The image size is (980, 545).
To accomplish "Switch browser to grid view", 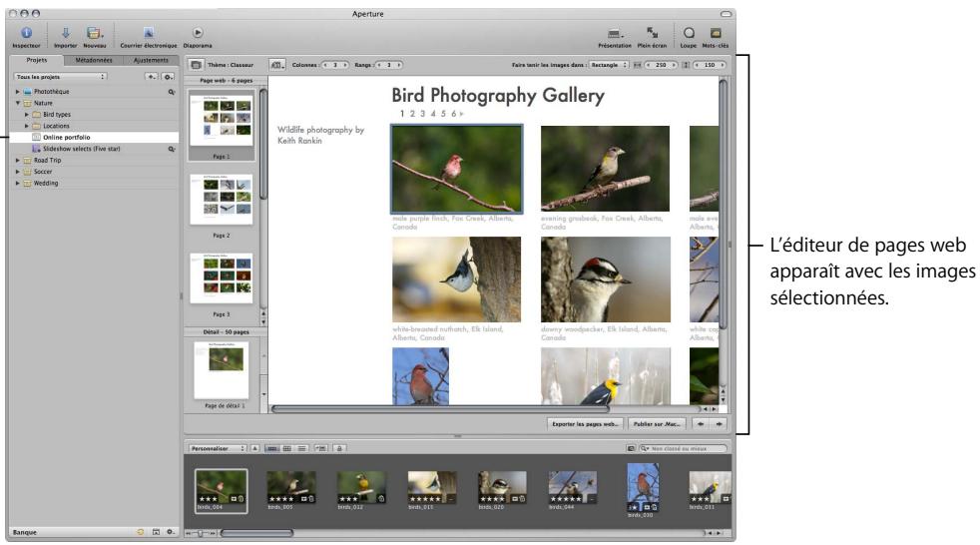I will (x=286, y=448).
